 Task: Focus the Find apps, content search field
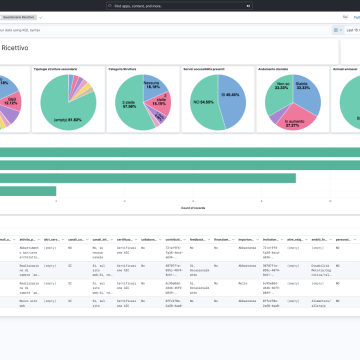coord(179,6)
